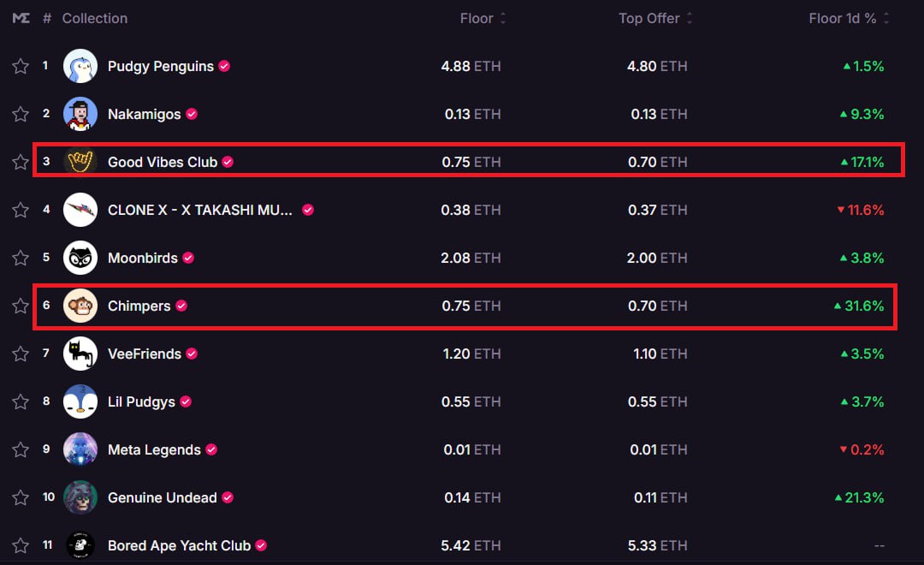Click the Lil Pudgys penguin avatar
This screenshot has height=565, width=924.
click(80, 401)
